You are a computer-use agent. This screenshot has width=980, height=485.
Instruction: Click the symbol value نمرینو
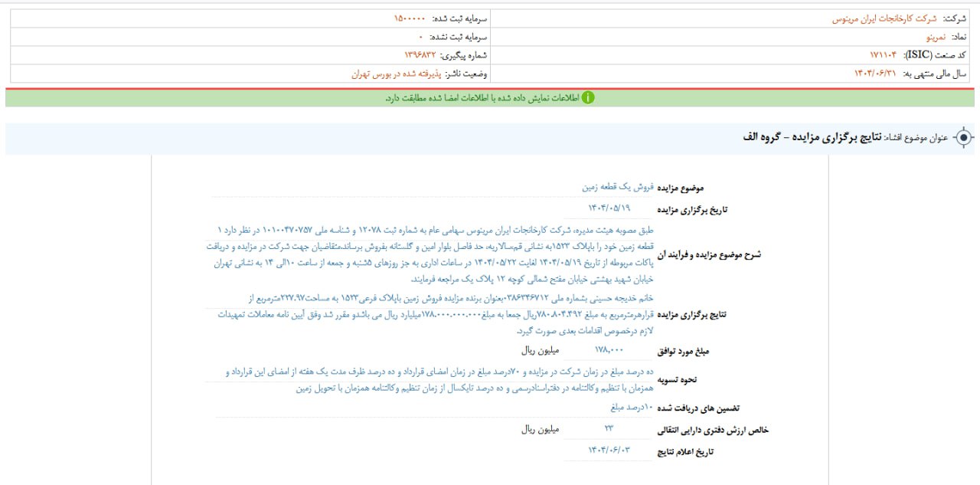(x=935, y=37)
